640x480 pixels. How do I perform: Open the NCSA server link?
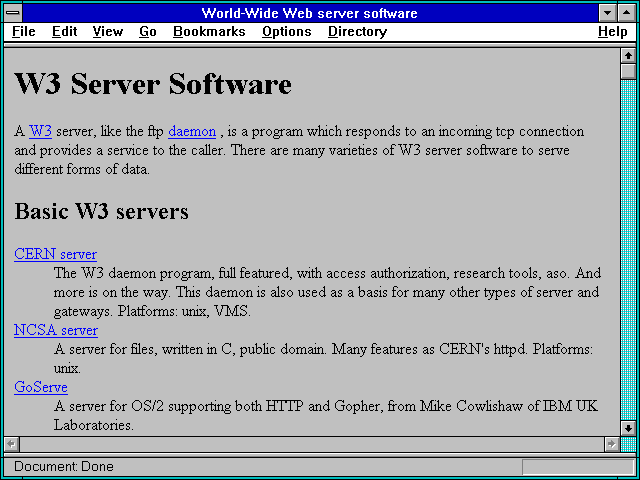point(56,330)
